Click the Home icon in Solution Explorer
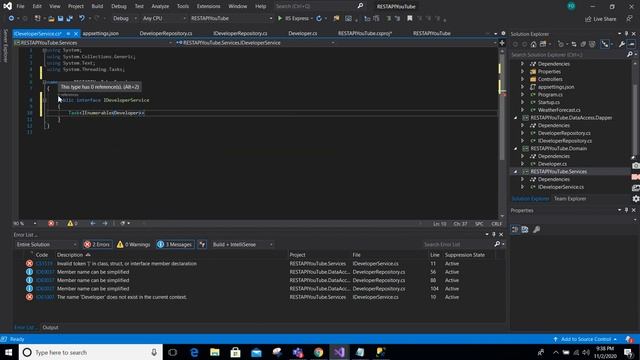The image size is (640, 360). (533, 44)
